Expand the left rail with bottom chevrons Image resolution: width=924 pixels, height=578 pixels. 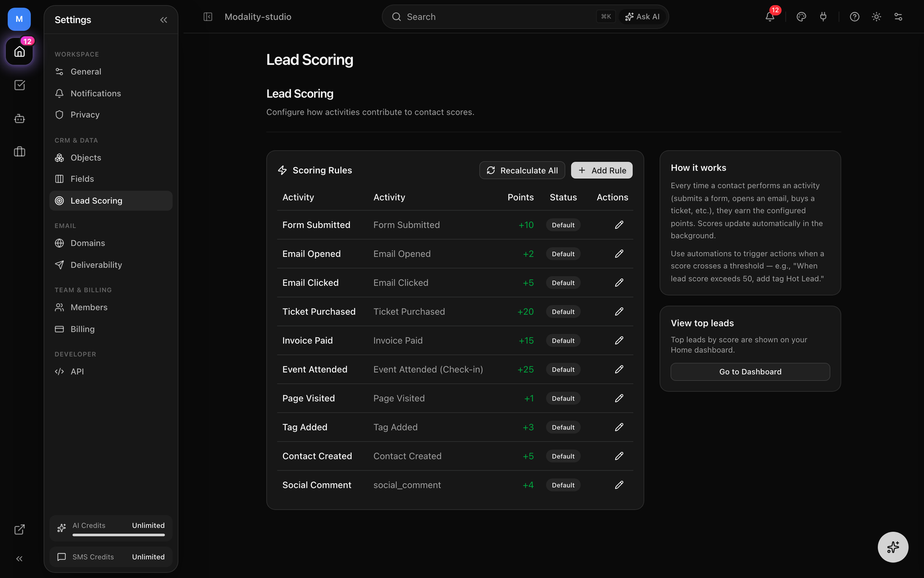pos(20,559)
